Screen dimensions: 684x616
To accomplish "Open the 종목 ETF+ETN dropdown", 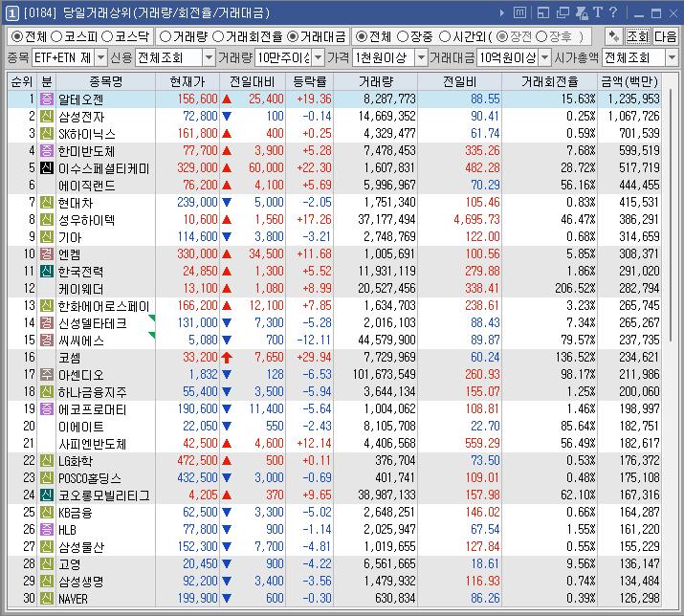I will (100, 57).
